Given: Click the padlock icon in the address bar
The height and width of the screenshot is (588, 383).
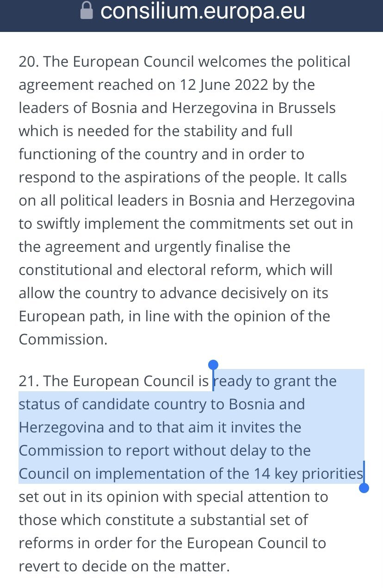Looking at the screenshot, I should click(86, 11).
